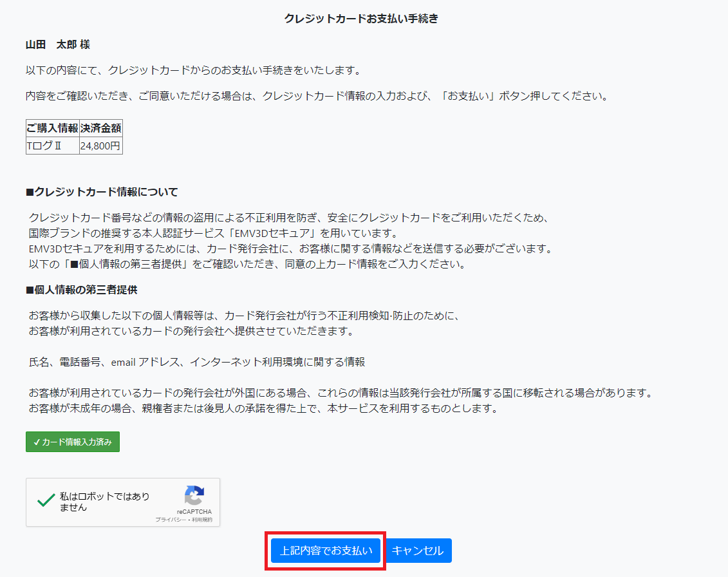Viewport: 728px width, 577px height.
Task: Click the line listing 氏名、電話番号、email アドレス
Action: pyautogui.click(x=197, y=362)
